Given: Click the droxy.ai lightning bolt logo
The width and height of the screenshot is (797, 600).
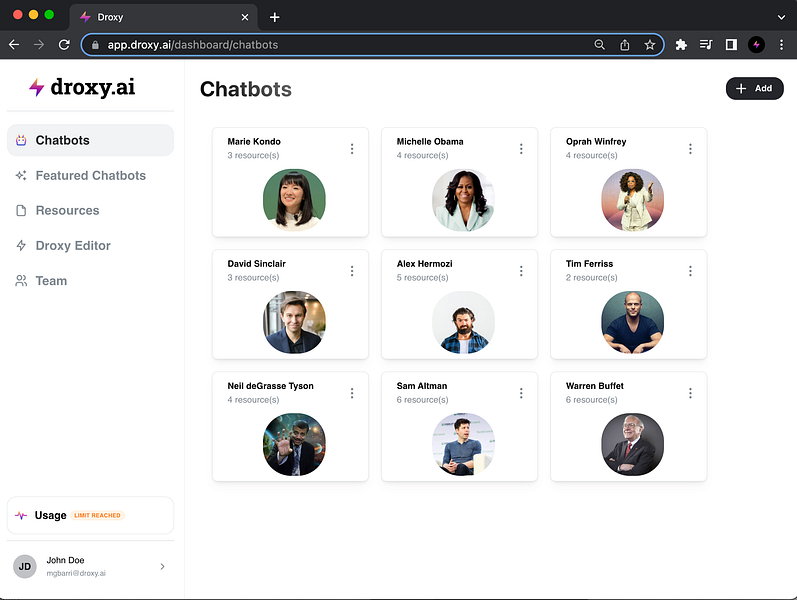Looking at the screenshot, I should point(37,87).
